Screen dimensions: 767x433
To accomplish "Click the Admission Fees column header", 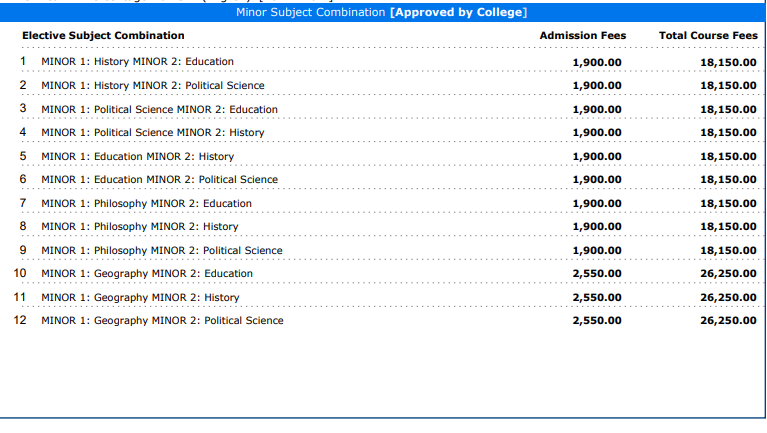I will [582, 36].
